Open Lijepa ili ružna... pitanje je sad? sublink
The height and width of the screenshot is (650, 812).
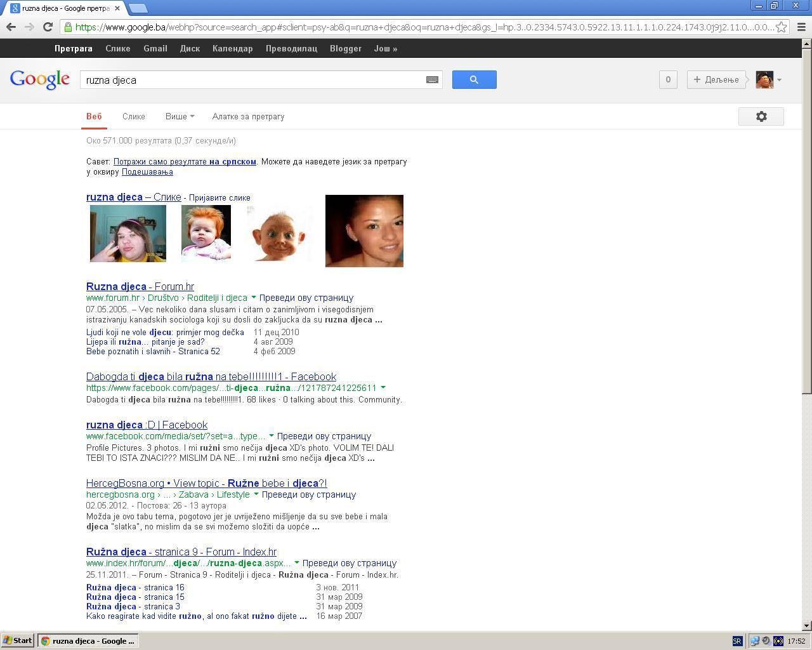point(145,342)
